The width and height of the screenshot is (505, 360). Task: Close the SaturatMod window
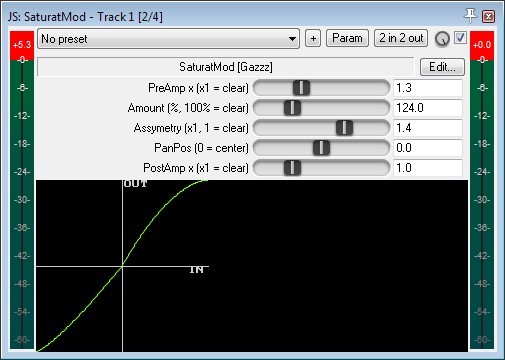pyautogui.click(x=489, y=16)
